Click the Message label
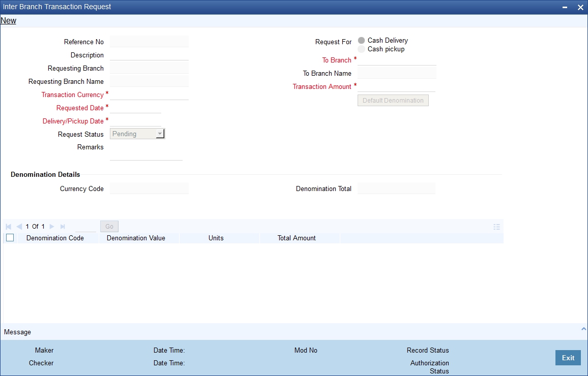 [18, 332]
